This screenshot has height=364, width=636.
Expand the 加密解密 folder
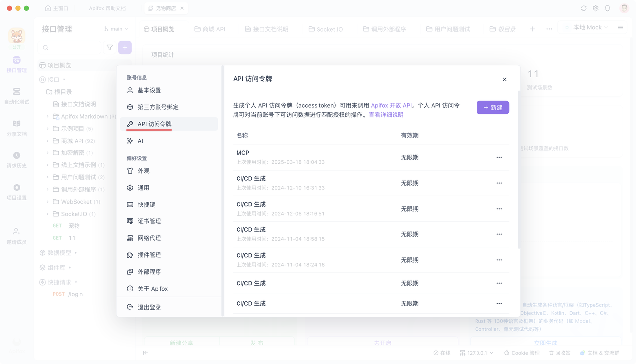48,153
